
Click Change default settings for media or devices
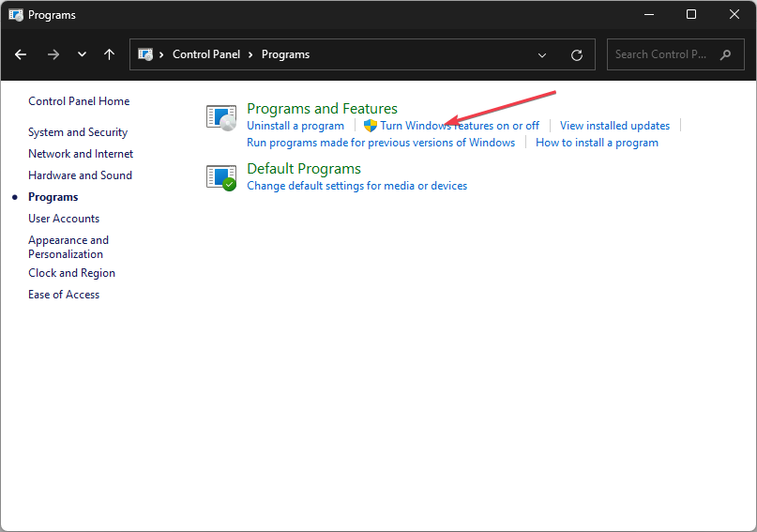tap(356, 186)
